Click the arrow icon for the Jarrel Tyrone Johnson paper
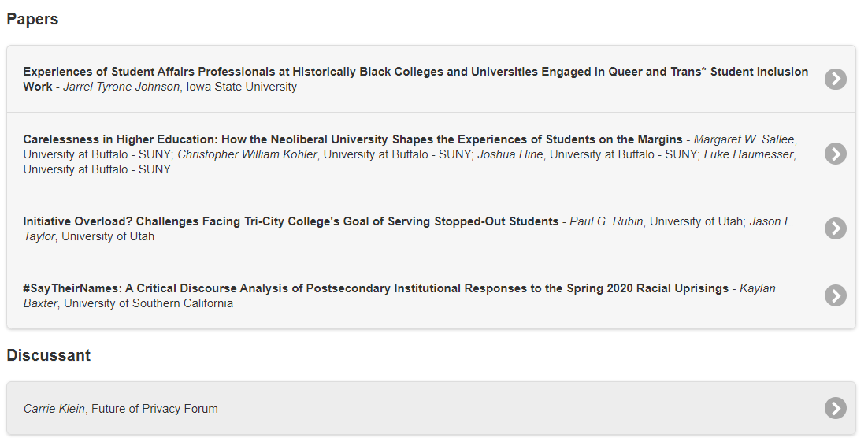This screenshot has height=438, width=868. click(835, 79)
